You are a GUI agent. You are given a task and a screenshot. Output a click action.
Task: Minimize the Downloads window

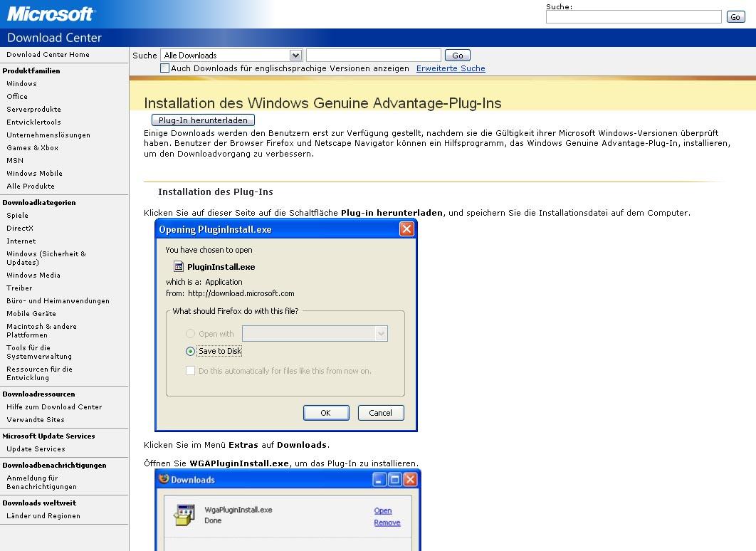click(379, 480)
